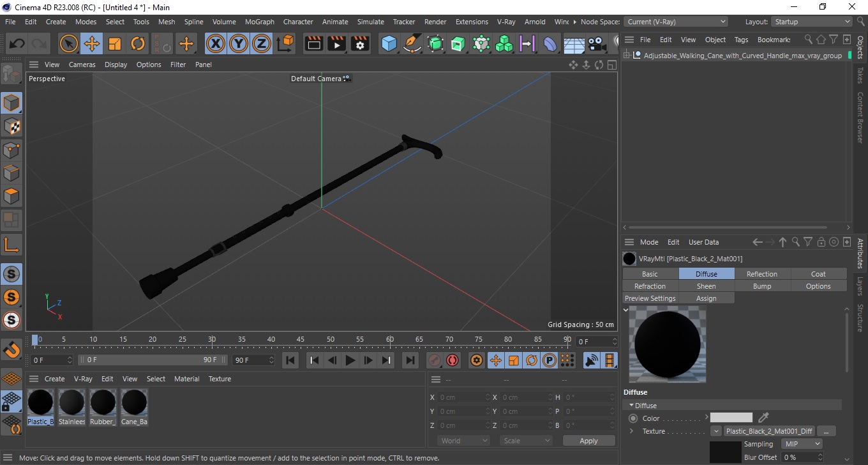Pick color with the eyedropper icon
Viewport: 868px width, 465px height.
[x=763, y=418]
